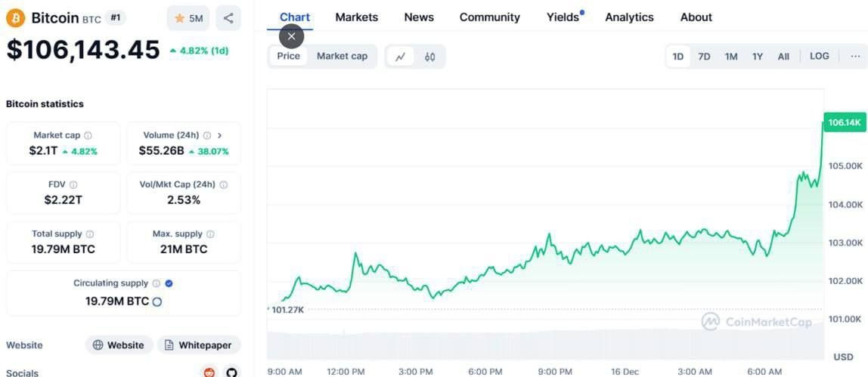
Task: Select the Price toggle
Action: pyautogui.click(x=288, y=57)
